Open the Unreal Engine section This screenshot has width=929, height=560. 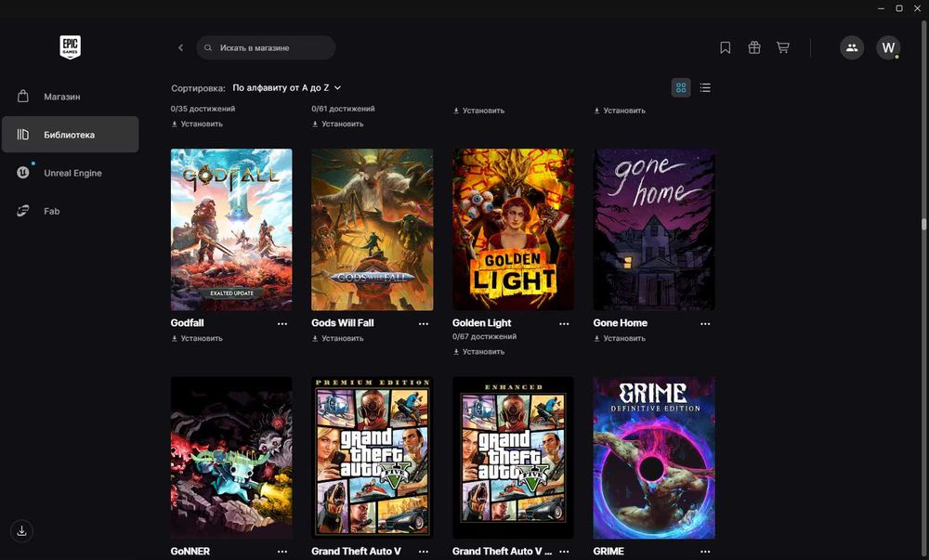coord(70,173)
